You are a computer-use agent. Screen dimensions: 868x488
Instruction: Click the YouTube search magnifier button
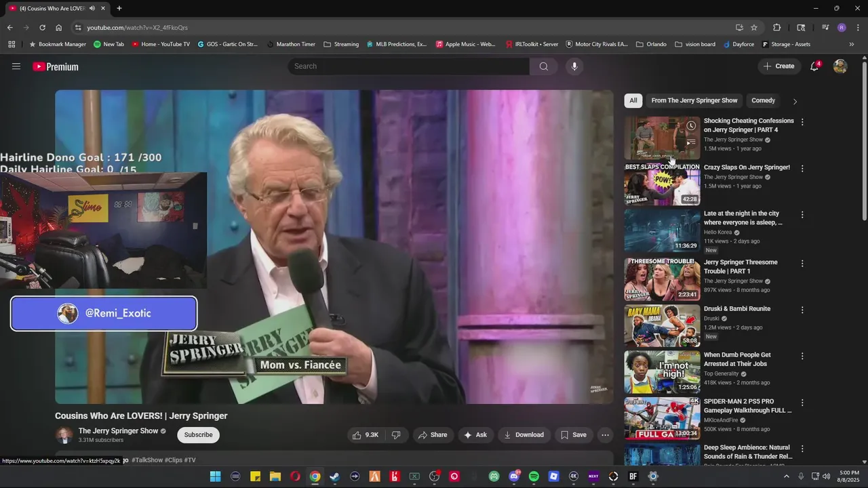[544, 66]
